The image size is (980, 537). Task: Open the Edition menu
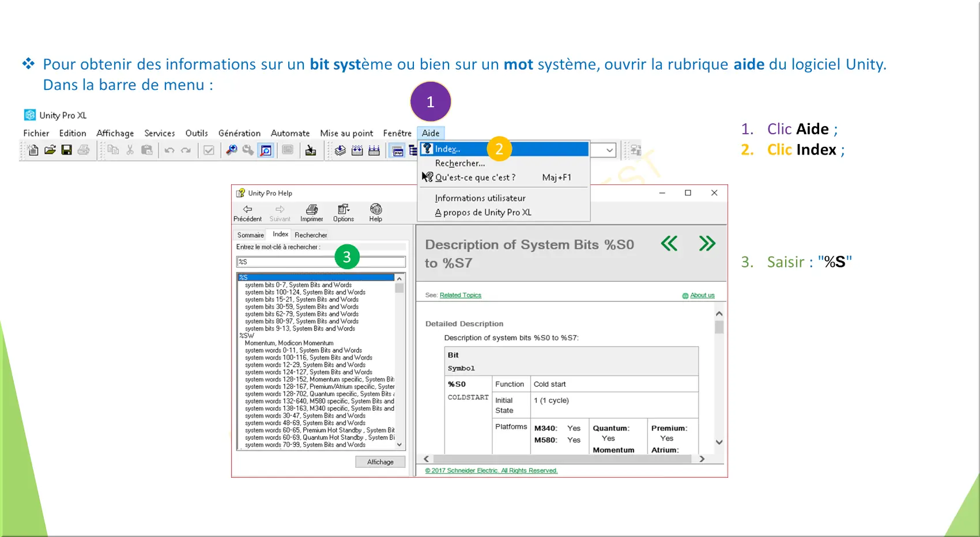(x=73, y=133)
